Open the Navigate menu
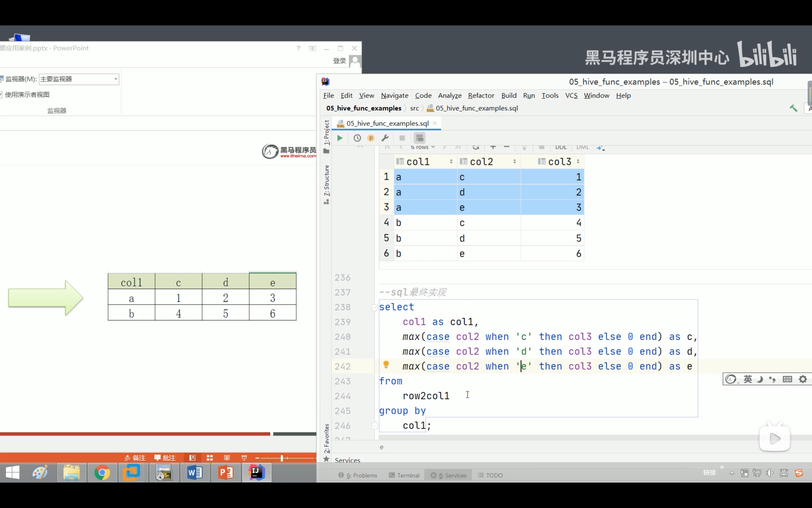 point(395,95)
